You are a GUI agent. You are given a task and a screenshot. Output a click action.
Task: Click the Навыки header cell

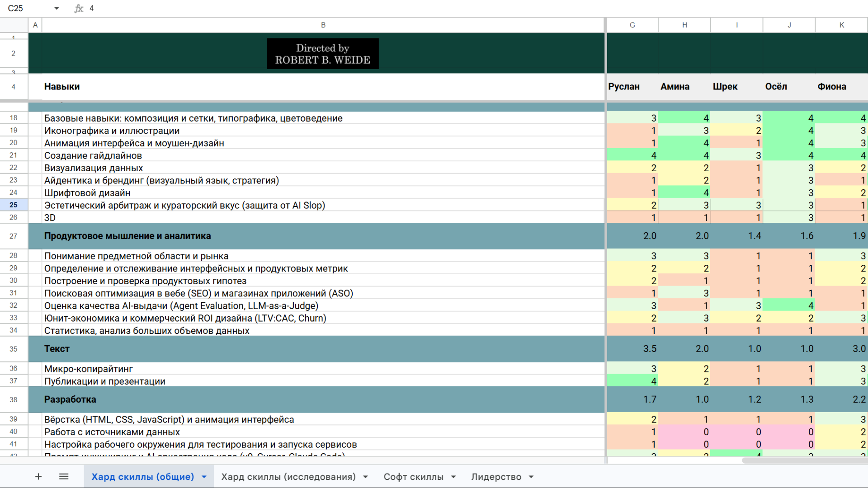(x=323, y=87)
